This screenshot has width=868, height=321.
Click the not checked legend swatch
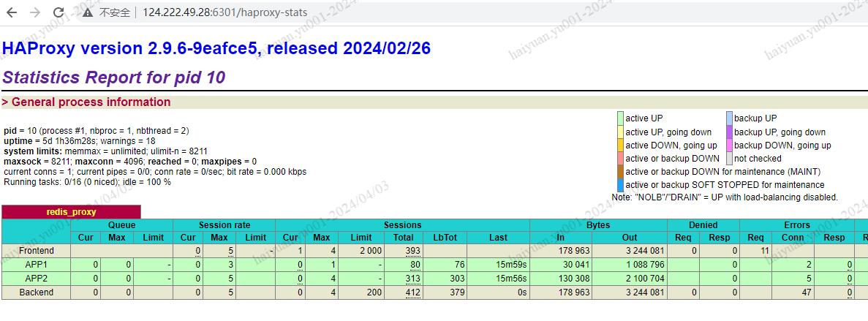(x=729, y=159)
